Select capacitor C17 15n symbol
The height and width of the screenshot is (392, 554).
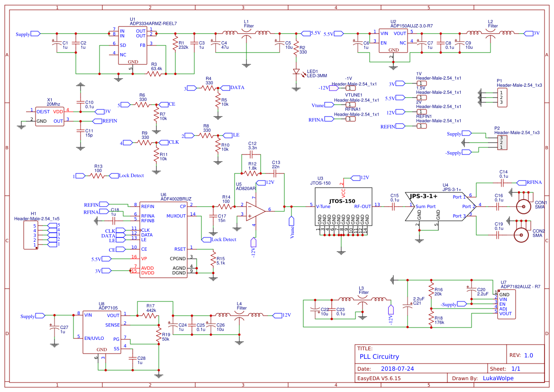click(213, 216)
